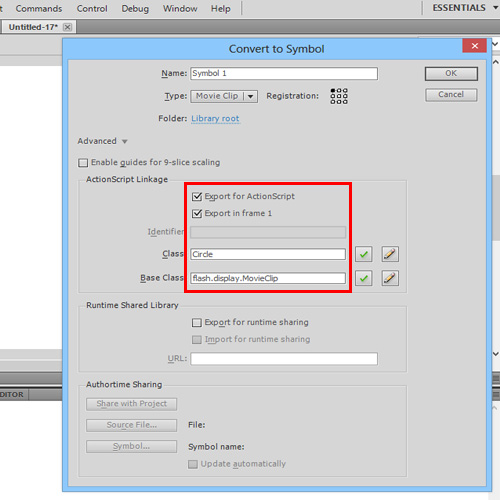The width and height of the screenshot is (500, 500).
Task: Enable guides for 9-slice scaling
Action: pyautogui.click(x=83, y=163)
